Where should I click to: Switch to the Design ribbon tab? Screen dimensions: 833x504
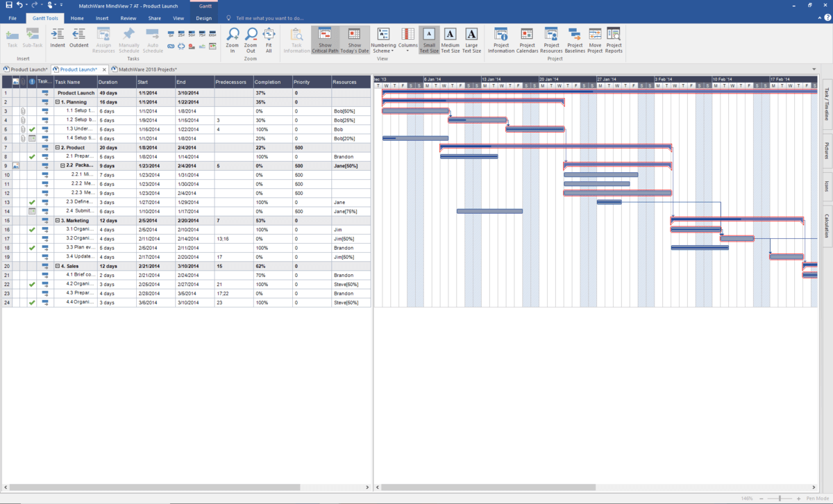pos(204,18)
